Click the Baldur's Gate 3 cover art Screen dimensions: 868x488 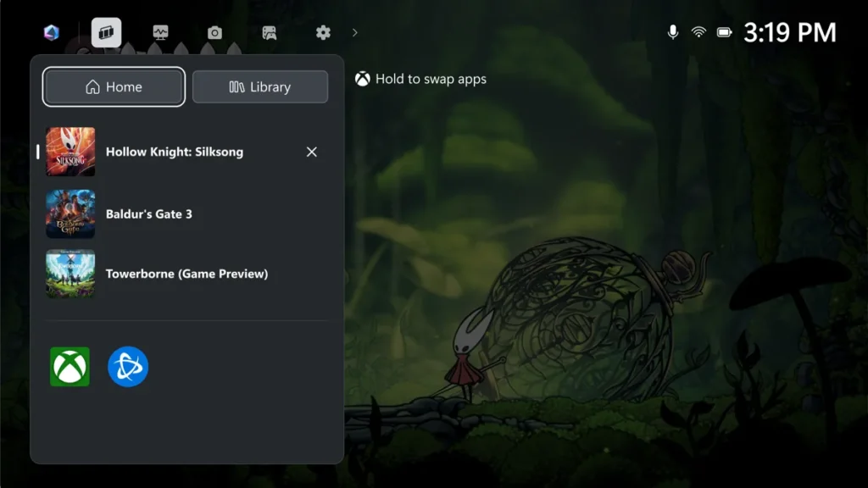point(70,213)
